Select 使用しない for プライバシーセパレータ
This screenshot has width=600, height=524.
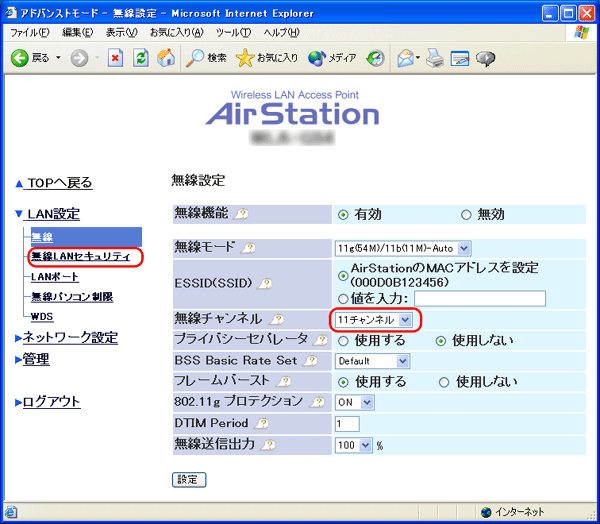(x=441, y=341)
